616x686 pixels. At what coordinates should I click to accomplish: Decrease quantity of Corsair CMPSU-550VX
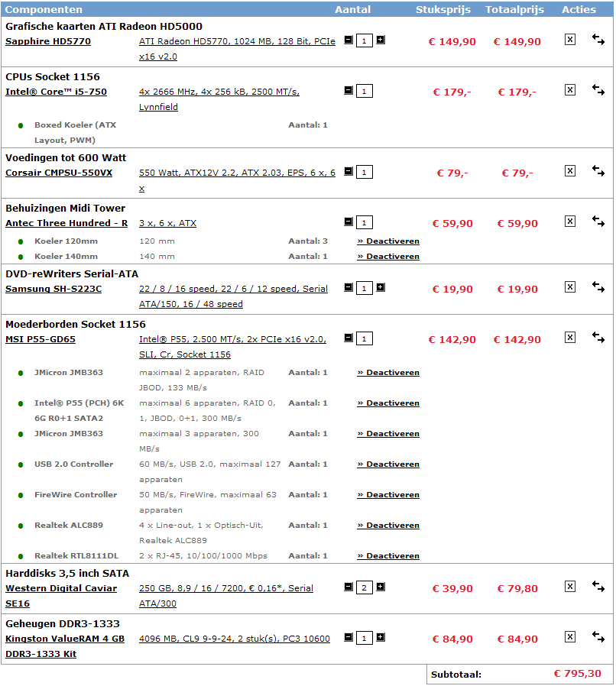click(349, 171)
